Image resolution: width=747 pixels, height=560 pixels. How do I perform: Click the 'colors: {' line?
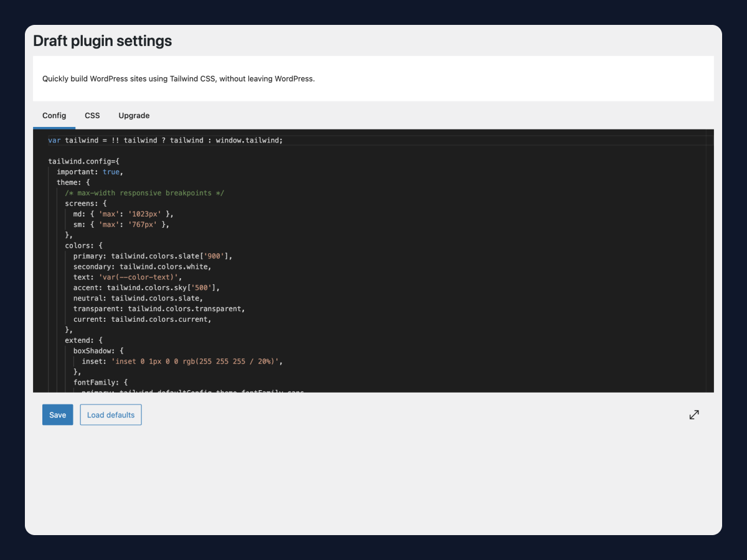tap(84, 246)
